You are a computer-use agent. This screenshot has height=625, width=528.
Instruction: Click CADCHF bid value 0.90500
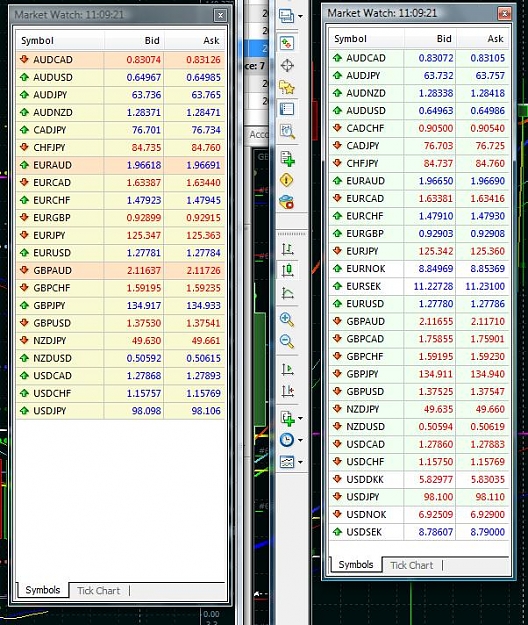[x=436, y=128]
